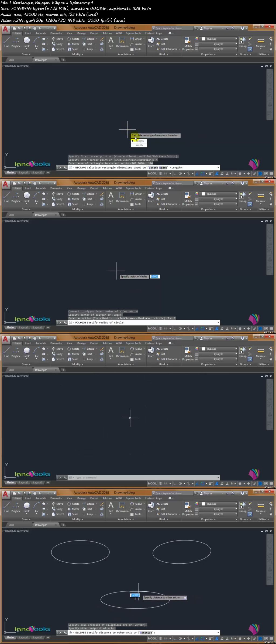Image resolution: width=276 pixels, height=644 pixels.
Task: Expand the Annotation panel in the POLYGON frame
Action: click(126, 209)
